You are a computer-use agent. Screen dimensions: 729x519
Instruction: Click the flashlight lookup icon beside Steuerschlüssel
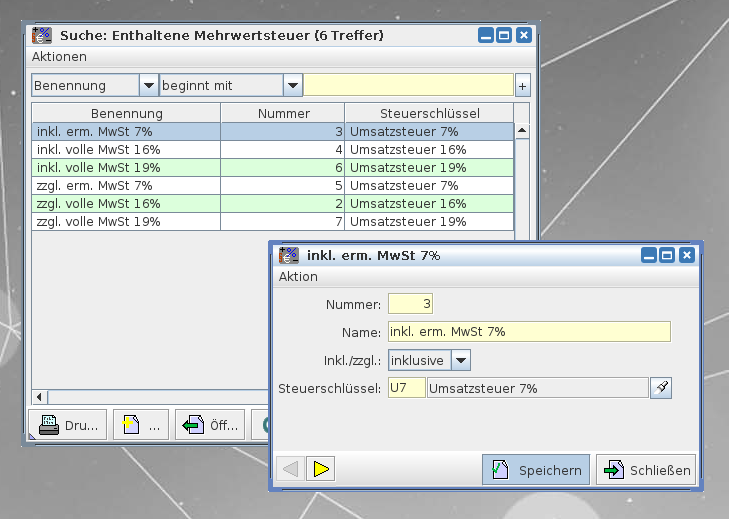660,388
